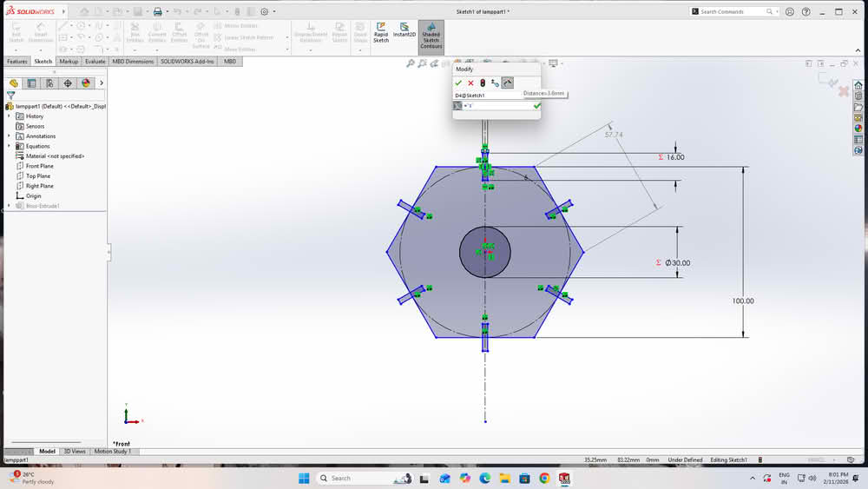Expand the Equations tree node
The height and width of the screenshot is (489, 868).
pyautogui.click(x=9, y=146)
